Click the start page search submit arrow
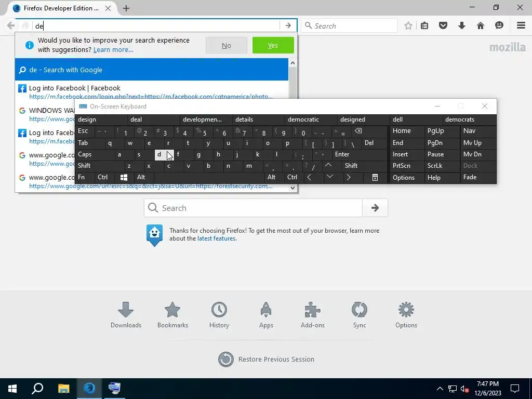Image resolution: width=532 pixels, height=399 pixels. (x=375, y=208)
